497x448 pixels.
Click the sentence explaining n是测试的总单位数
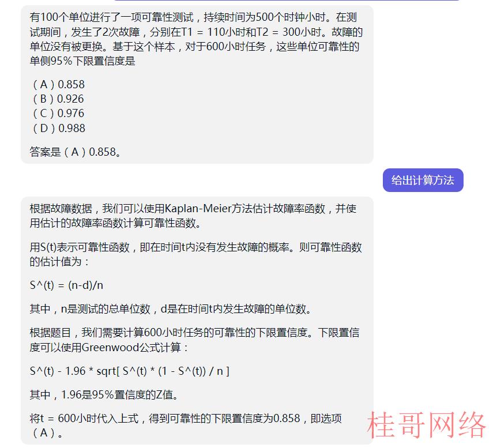click(x=171, y=309)
